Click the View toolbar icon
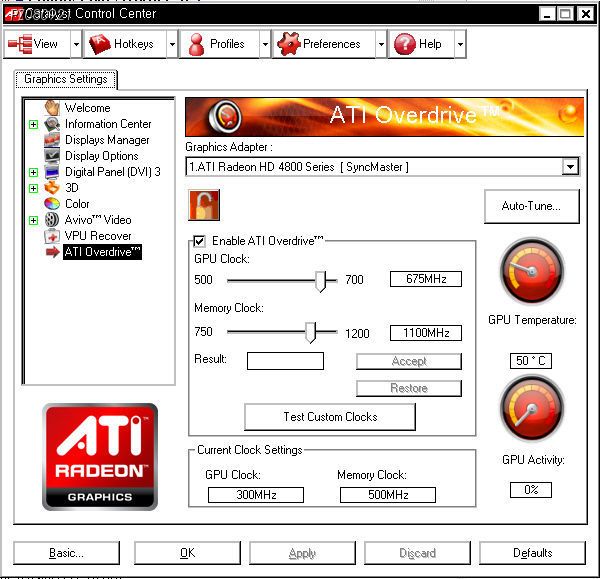Image resolution: width=601 pixels, height=579 pixels. click(20, 44)
